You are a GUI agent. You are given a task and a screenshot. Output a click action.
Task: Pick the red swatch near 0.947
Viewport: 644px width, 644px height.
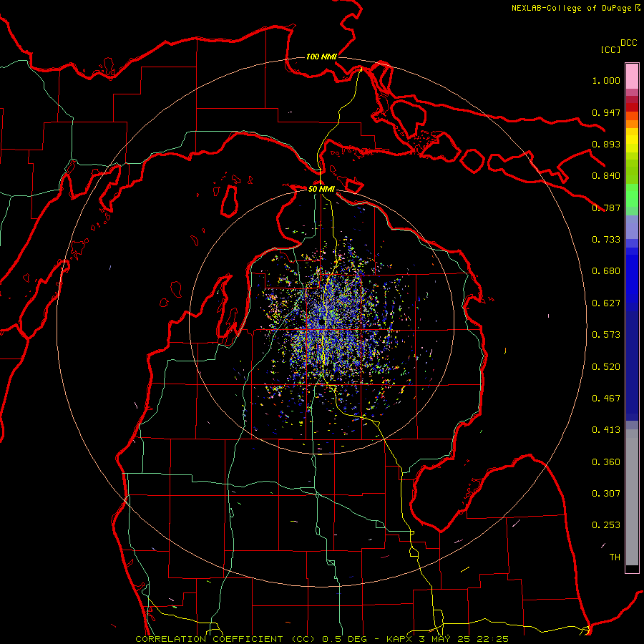[632, 107]
